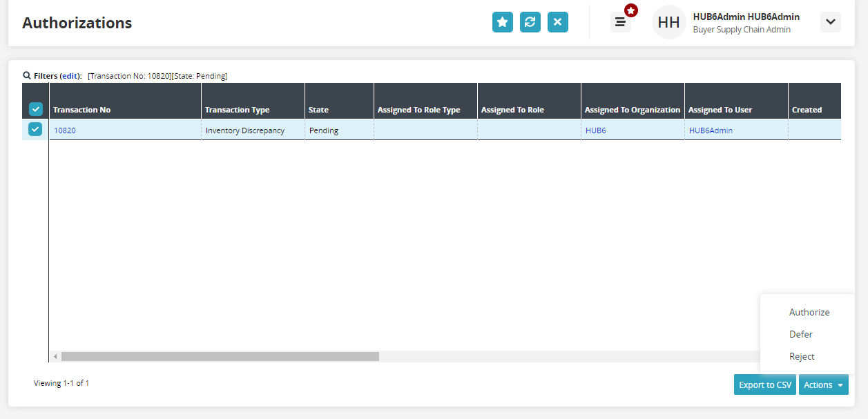Open the HUB6 organization link
The image size is (868, 419).
coord(595,130)
